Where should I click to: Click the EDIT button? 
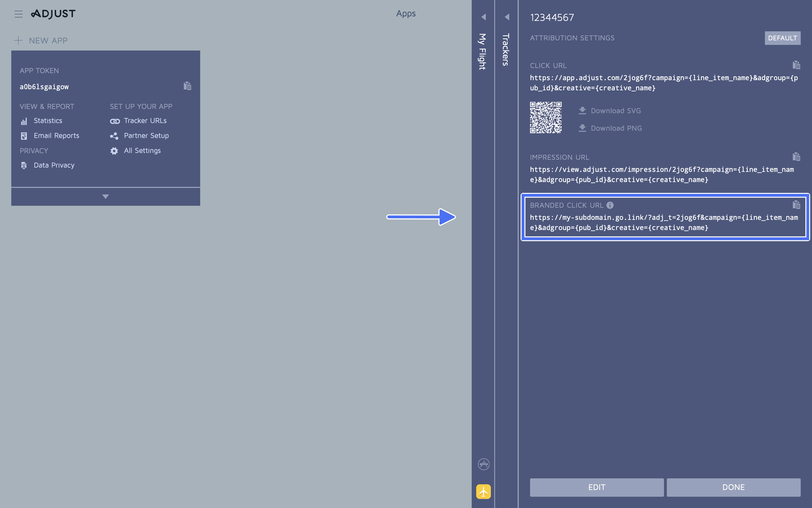(x=597, y=487)
